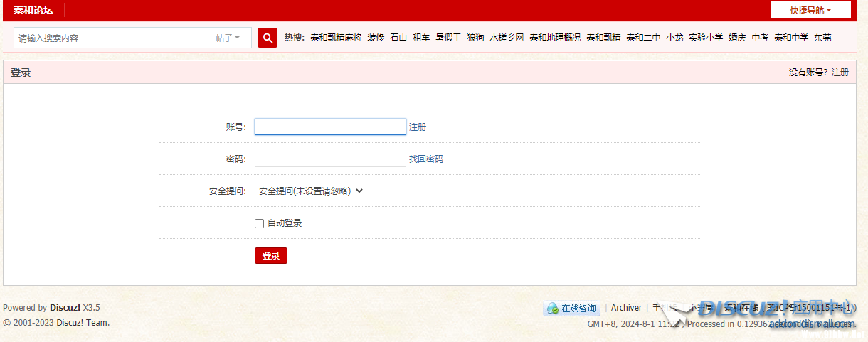This screenshot has height=342, width=868.
Task: Click the search content text box
Action: coord(111,38)
